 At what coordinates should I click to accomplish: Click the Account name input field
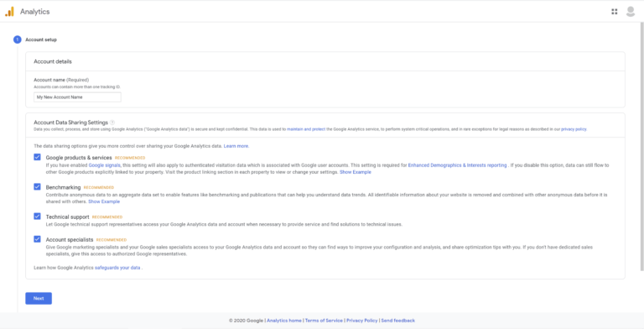click(77, 97)
